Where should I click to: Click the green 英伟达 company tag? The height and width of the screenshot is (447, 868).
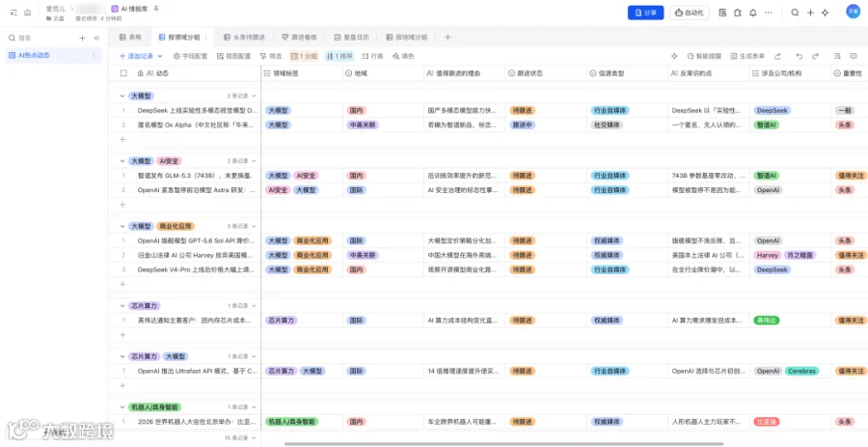coord(766,321)
